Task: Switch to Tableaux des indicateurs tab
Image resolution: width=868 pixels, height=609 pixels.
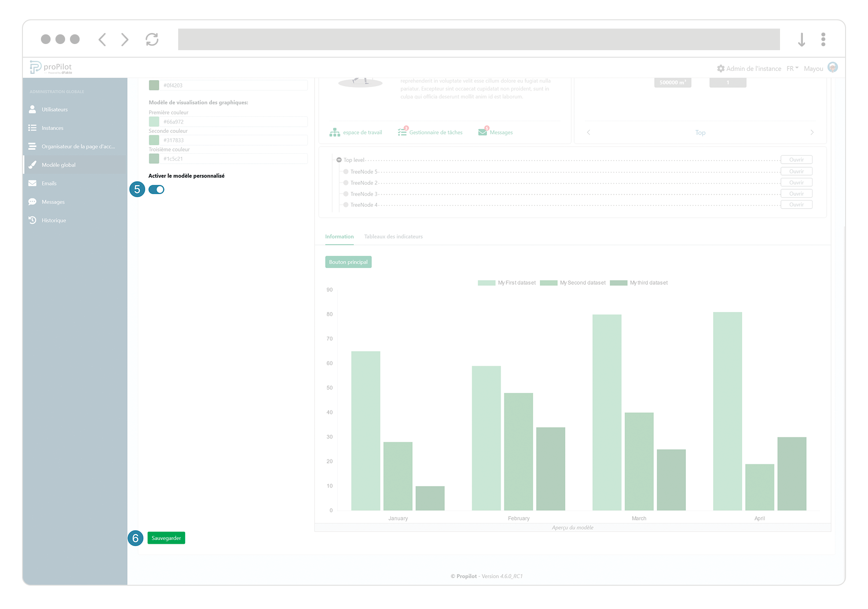Action: tap(393, 237)
